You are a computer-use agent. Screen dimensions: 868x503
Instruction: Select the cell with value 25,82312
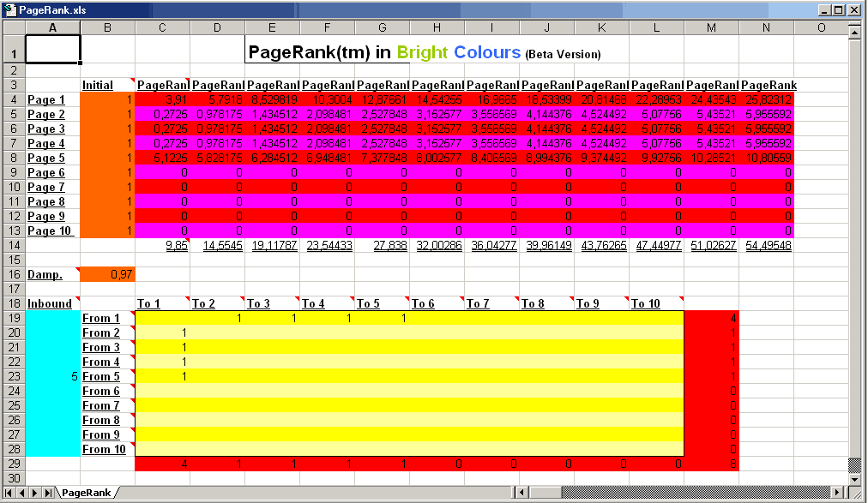point(766,99)
